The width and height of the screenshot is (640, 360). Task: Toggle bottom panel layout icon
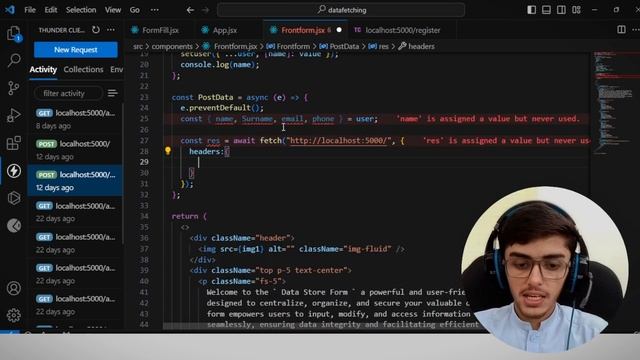[x=546, y=10]
